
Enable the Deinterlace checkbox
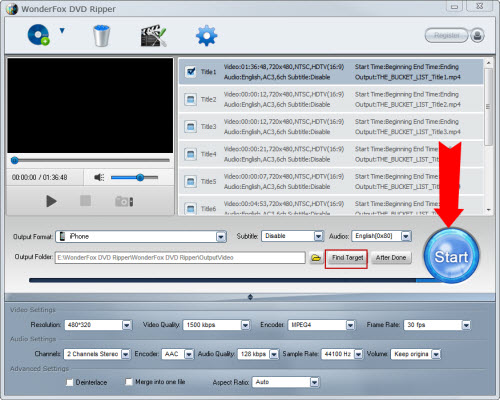click(x=69, y=382)
